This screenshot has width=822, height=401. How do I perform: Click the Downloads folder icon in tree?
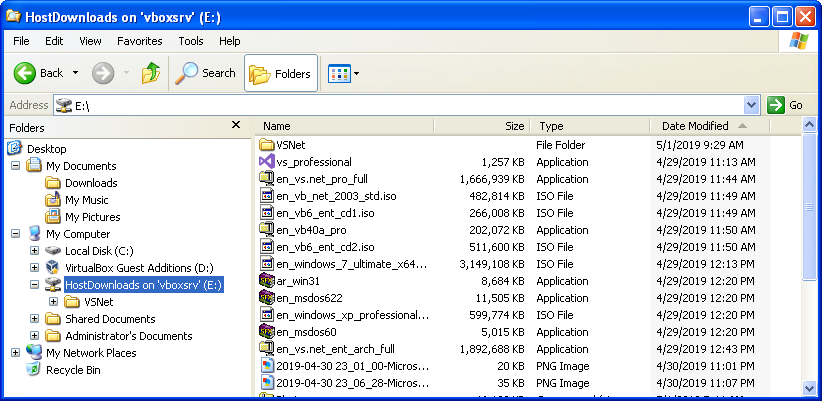(x=53, y=183)
